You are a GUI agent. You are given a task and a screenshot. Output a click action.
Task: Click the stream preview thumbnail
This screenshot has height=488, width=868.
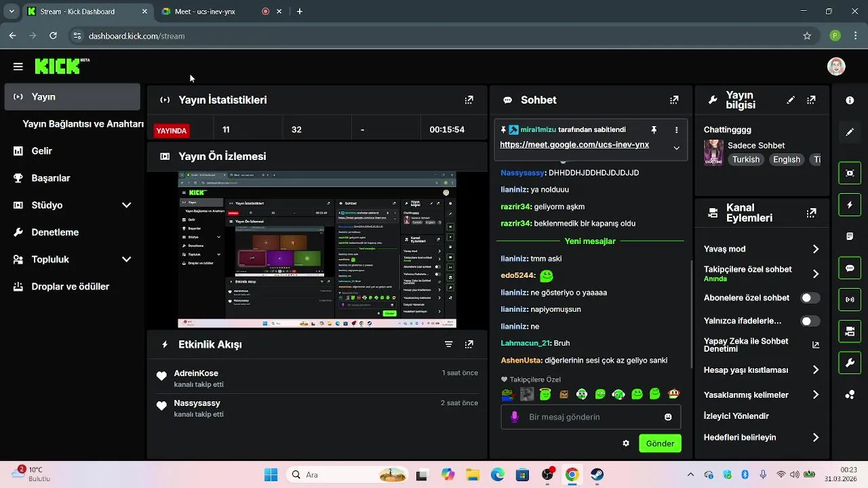[x=317, y=250]
